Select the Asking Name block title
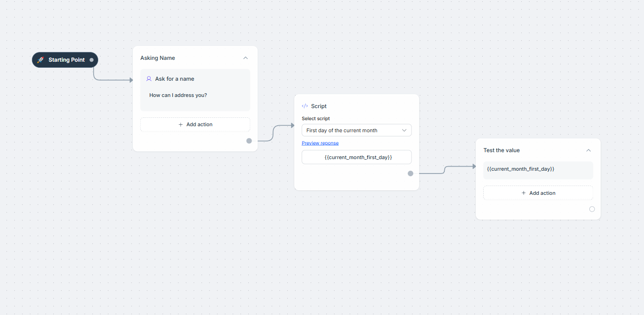The height and width of the screenshot is (315, 644). (x=158, y=58)
